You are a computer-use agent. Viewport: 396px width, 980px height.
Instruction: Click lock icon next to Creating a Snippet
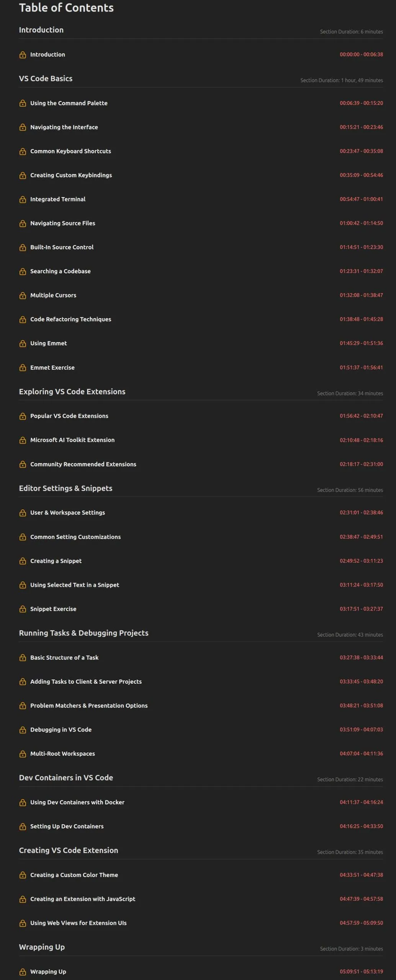(23, 561)
